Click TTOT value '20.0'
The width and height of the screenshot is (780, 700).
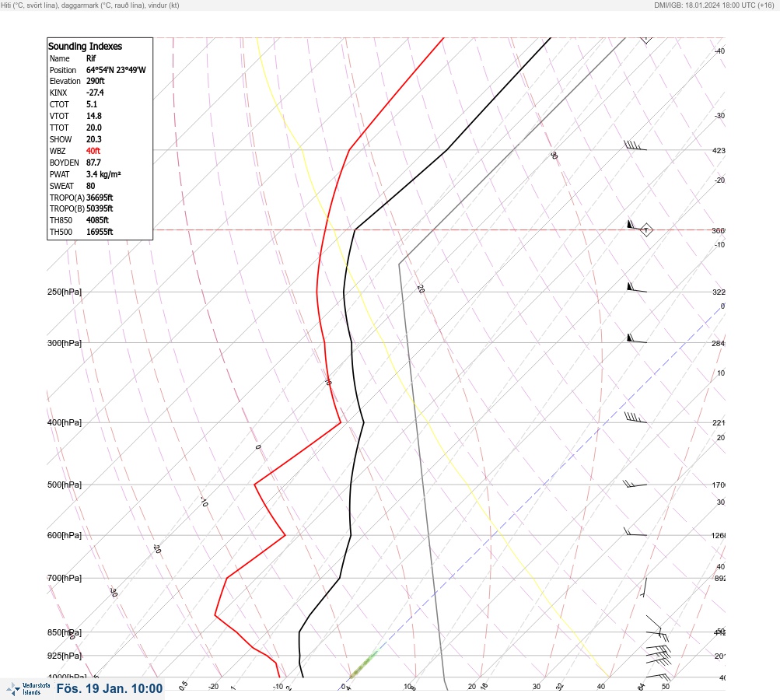pos(94,128)
